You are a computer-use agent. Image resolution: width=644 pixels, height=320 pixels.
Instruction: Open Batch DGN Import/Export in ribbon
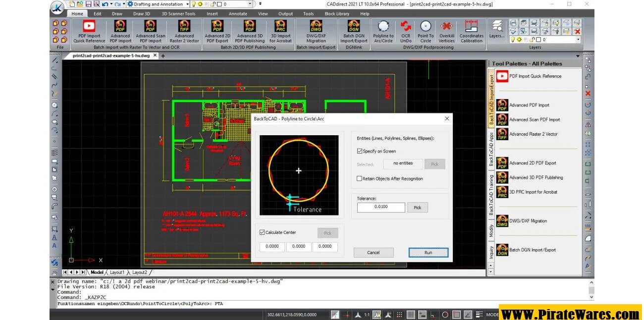(x=354, y=31)
